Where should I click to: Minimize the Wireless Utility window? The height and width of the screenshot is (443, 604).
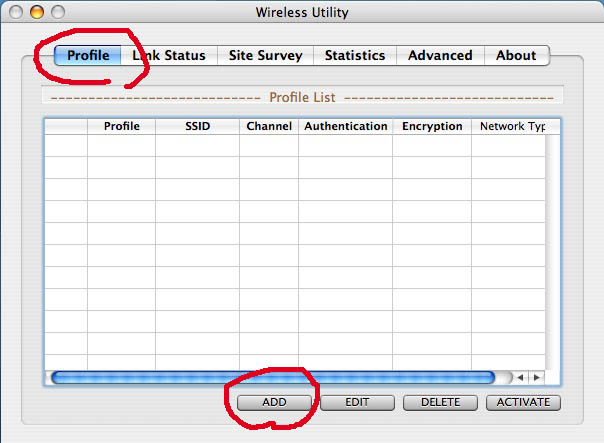tap(37, 13)
